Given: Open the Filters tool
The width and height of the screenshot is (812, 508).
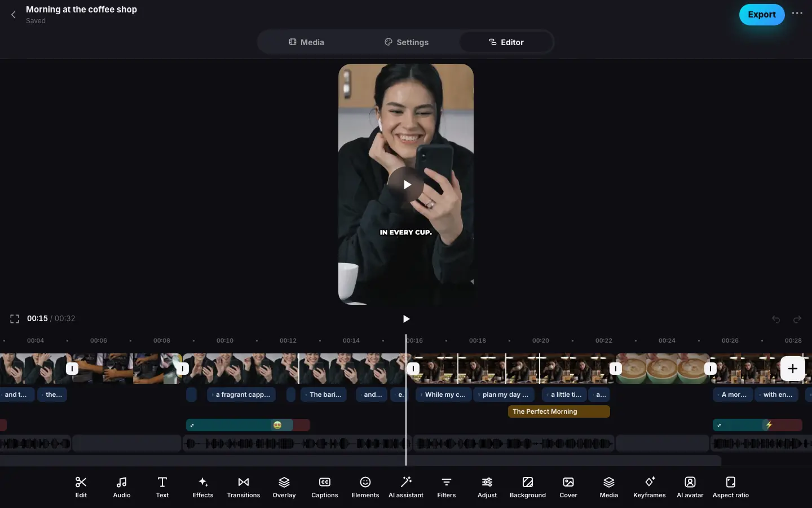Looking at the screenshot, I should pyautogui.click(x=447, y=487).
